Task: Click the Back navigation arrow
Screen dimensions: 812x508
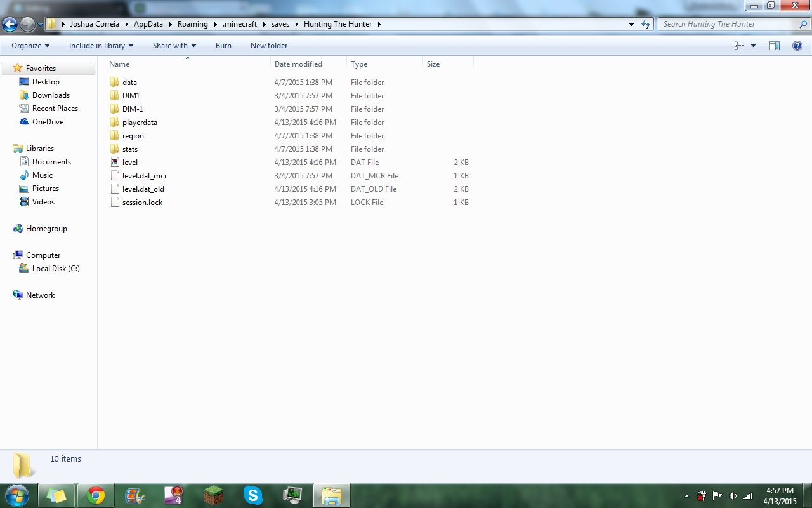Action: click(x=10, y=25)
